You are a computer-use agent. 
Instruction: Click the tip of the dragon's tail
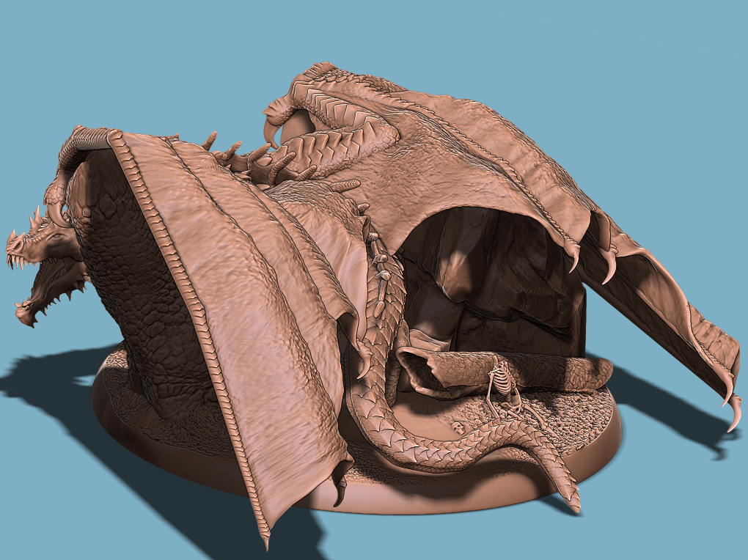[x=573, y=503]
